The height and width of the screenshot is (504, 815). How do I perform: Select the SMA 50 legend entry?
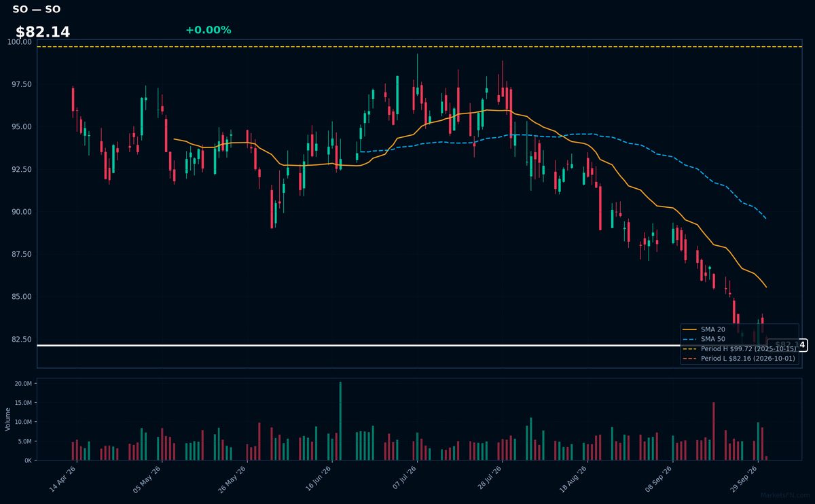703,339
